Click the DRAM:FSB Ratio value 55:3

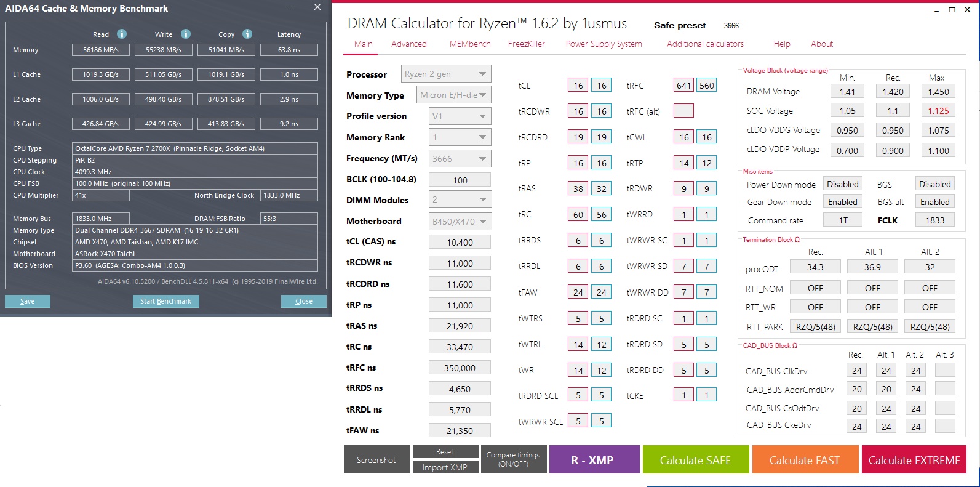point(289,219)
